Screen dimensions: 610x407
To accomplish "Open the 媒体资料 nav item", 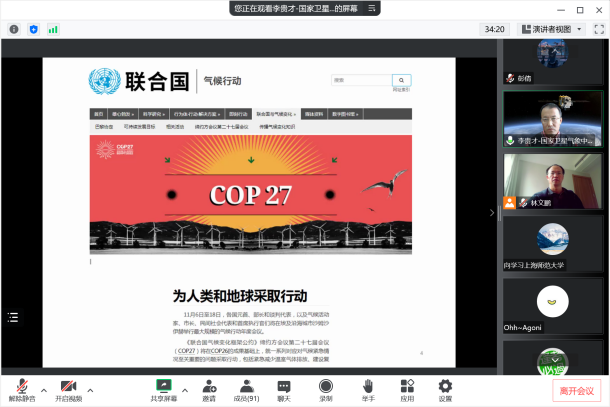I will [x=314, y=114].
